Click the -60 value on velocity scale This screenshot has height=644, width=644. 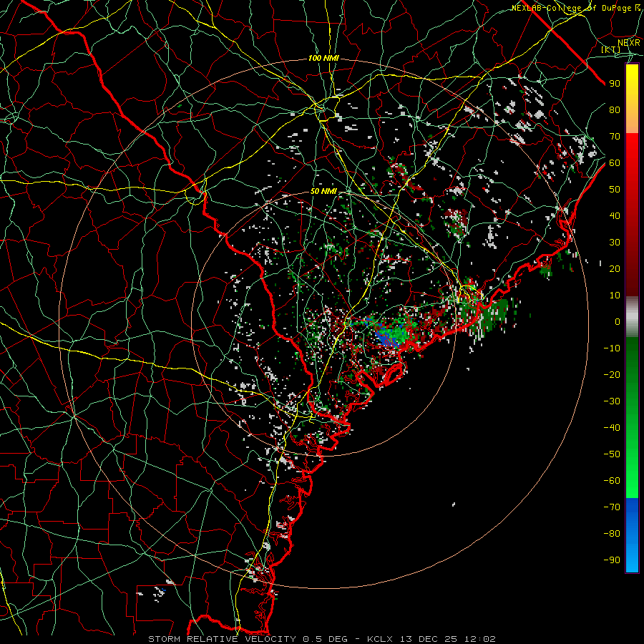(612, 481)
